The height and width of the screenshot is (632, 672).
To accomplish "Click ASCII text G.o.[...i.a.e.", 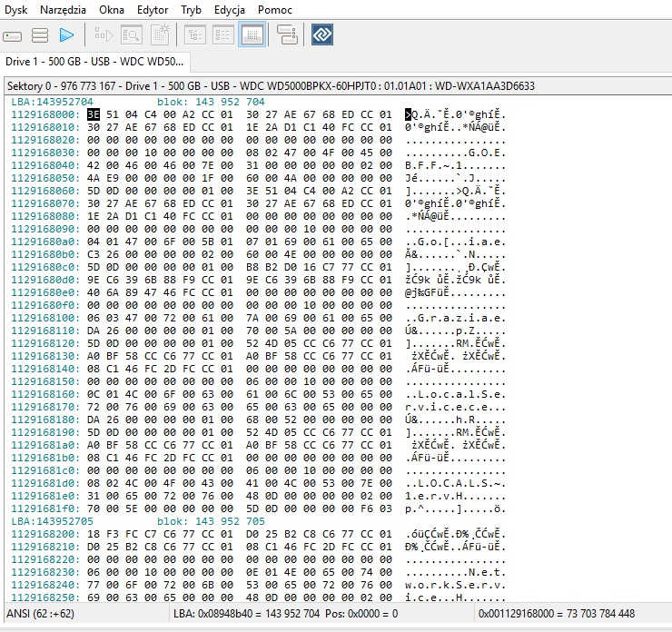I will pyautogui.click(x=462, y=242).
